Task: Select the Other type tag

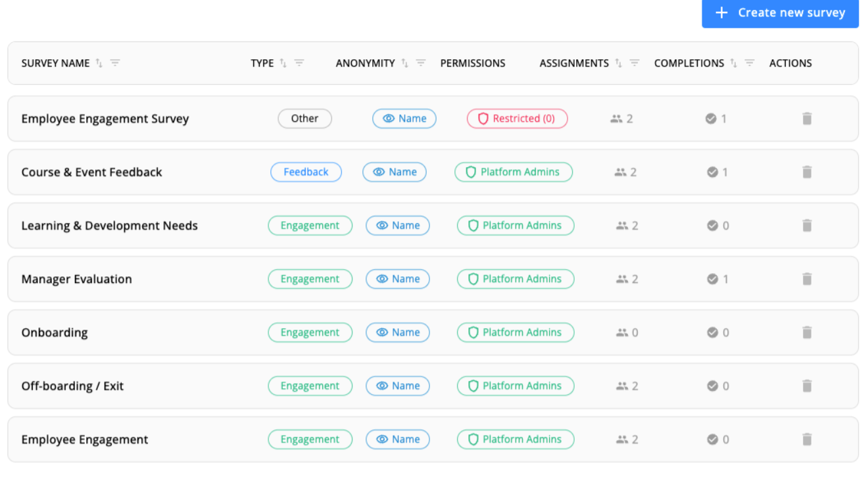Action: pos(304,118)
